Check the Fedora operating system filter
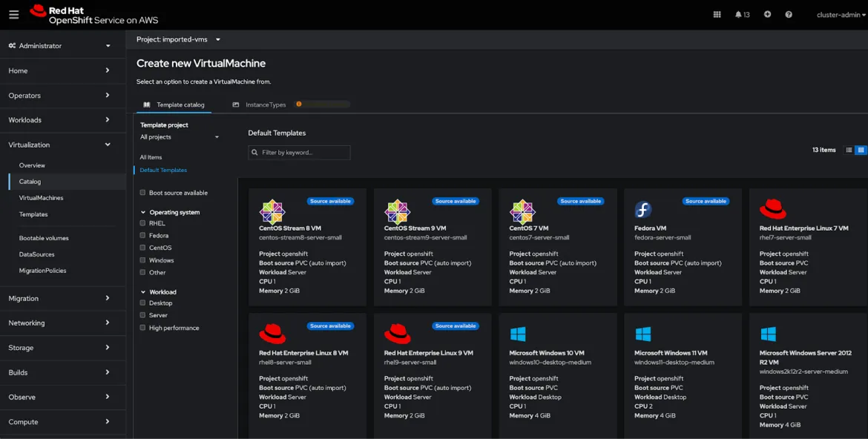Viewport: 868px width, 439px height. coord(143,235)
